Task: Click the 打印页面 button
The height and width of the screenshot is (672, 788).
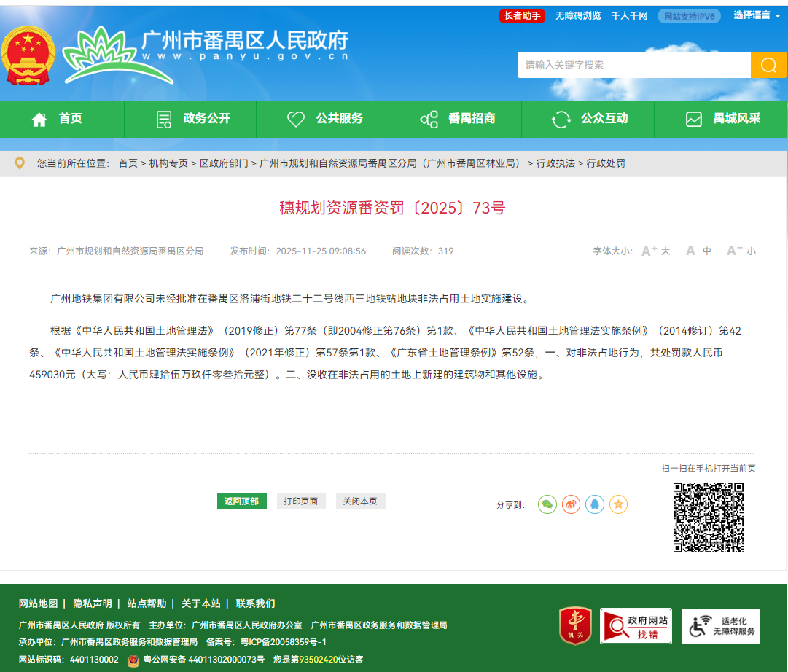Action: 300,501
